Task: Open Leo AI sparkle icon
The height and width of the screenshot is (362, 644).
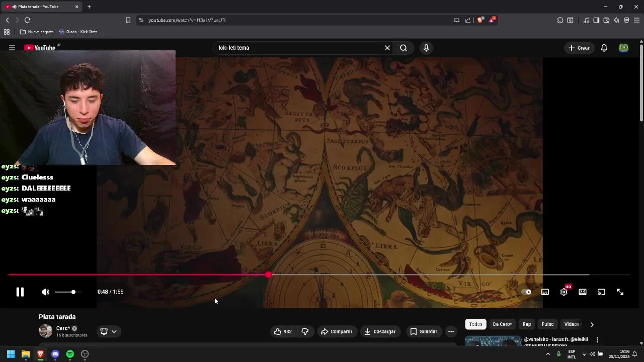Action: 616,20
